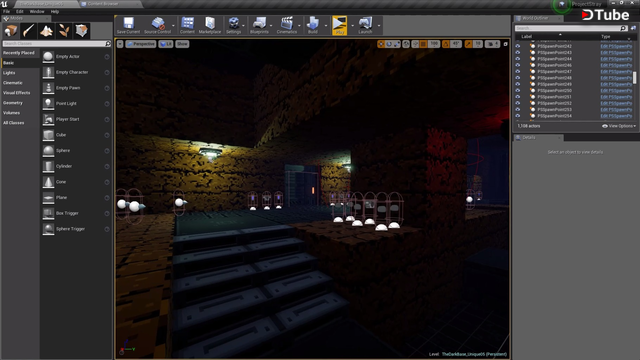Open Source Control in the toolbar

(158, 25)
